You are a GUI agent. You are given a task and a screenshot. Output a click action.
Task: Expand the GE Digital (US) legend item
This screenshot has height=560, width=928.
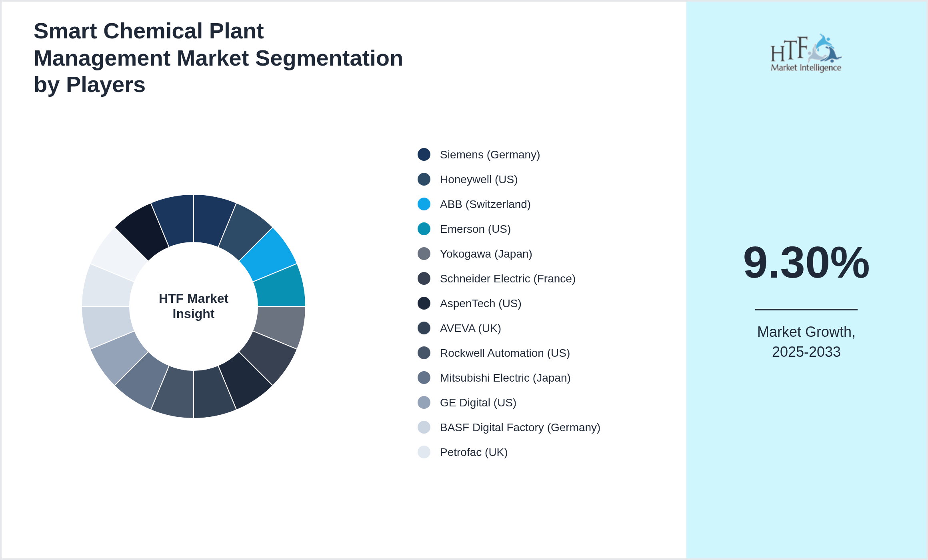478,402
